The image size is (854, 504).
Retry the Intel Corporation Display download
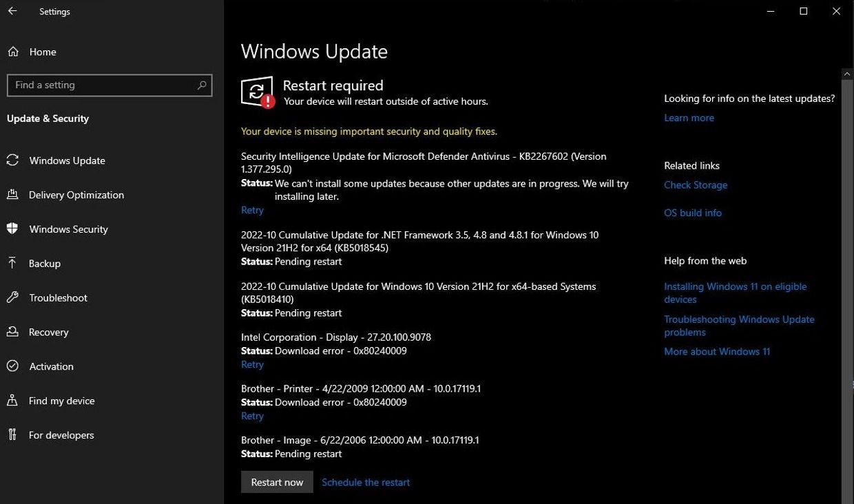click(252, 364)
